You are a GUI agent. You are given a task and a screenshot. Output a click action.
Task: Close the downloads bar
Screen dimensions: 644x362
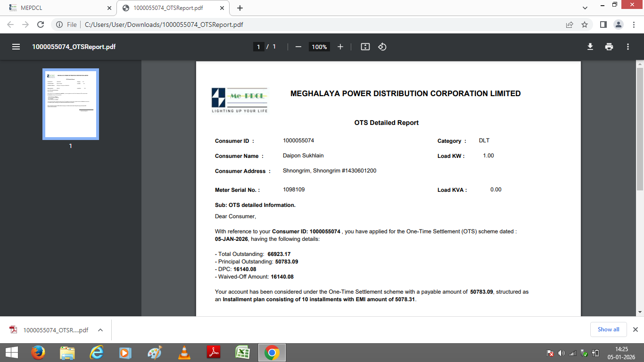click(636, 329)
